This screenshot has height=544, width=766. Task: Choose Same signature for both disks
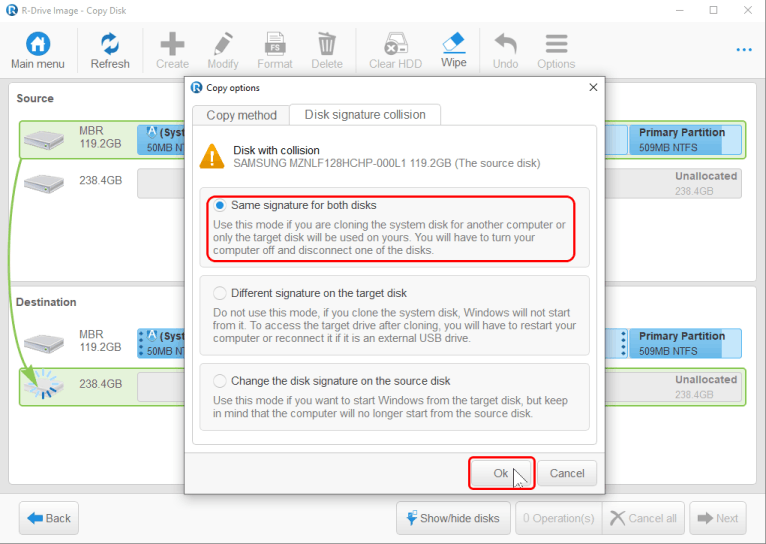(219, 205)
